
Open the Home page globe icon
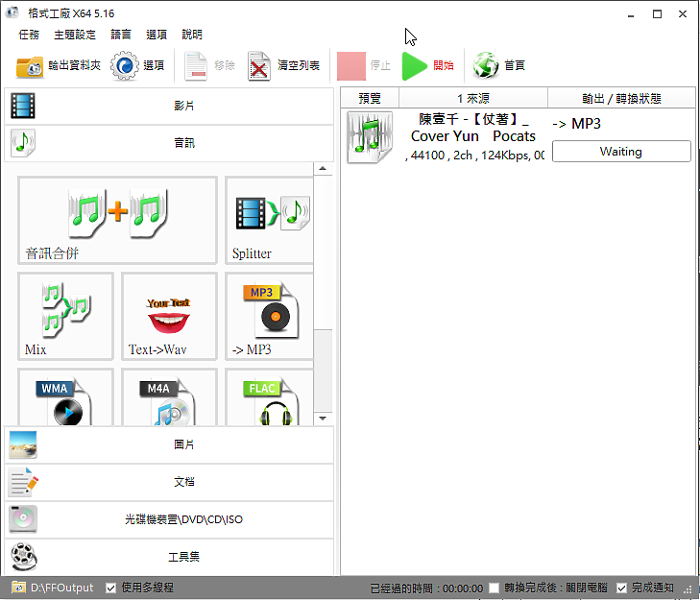coord(486,65)
